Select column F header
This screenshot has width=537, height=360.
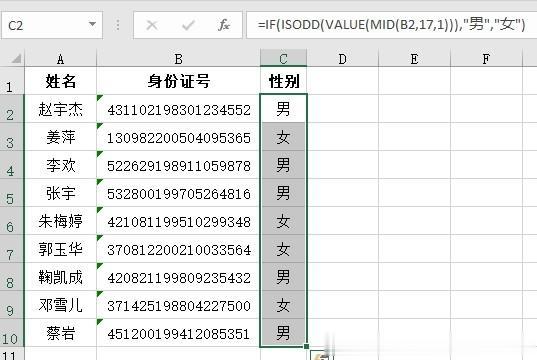coord(486,59)
